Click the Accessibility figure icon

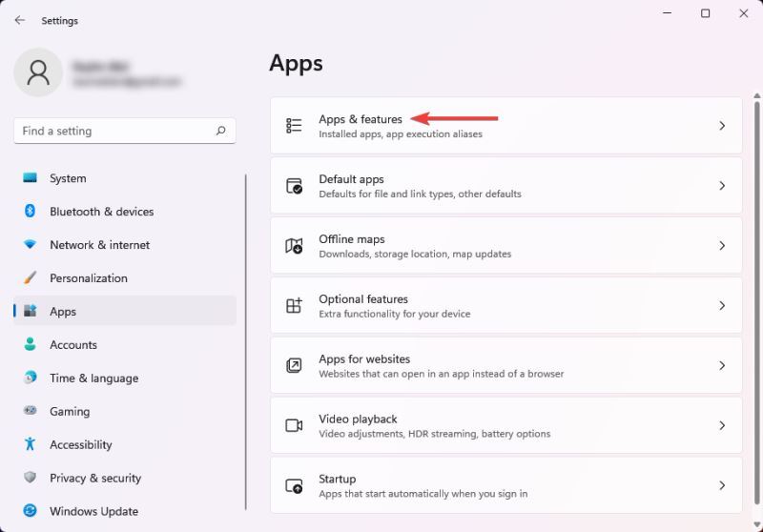(x=30, y=444)
